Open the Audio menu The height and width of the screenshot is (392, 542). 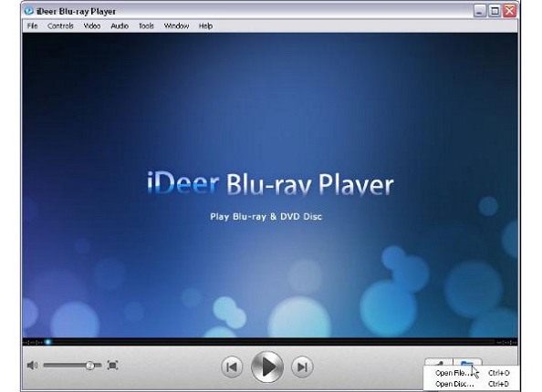120,26
